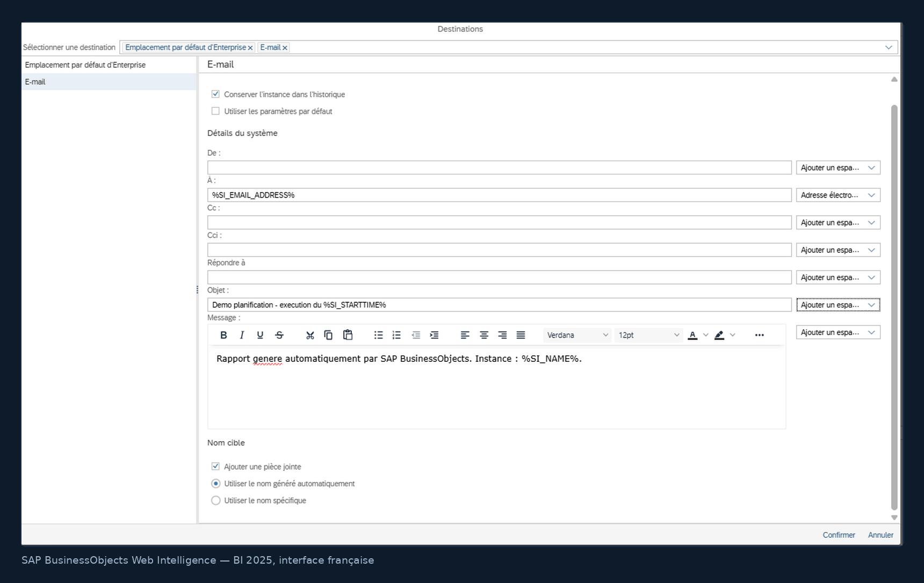Select Utiliser le nom généré automatiquement
This screenshot has height=583, width=924.
[216, 484]
